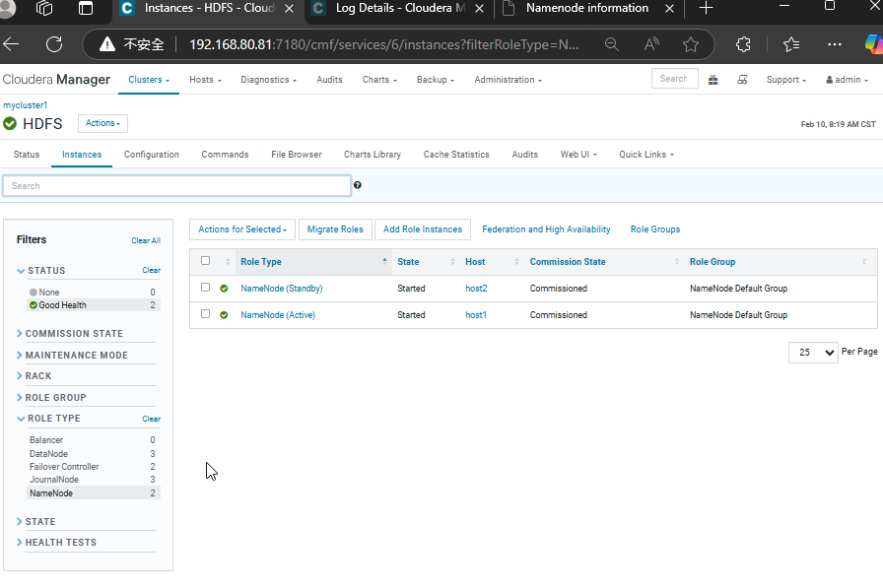Open the workspaces icon in title bar
Screen dimensions: 883x588
coord(44,8)
